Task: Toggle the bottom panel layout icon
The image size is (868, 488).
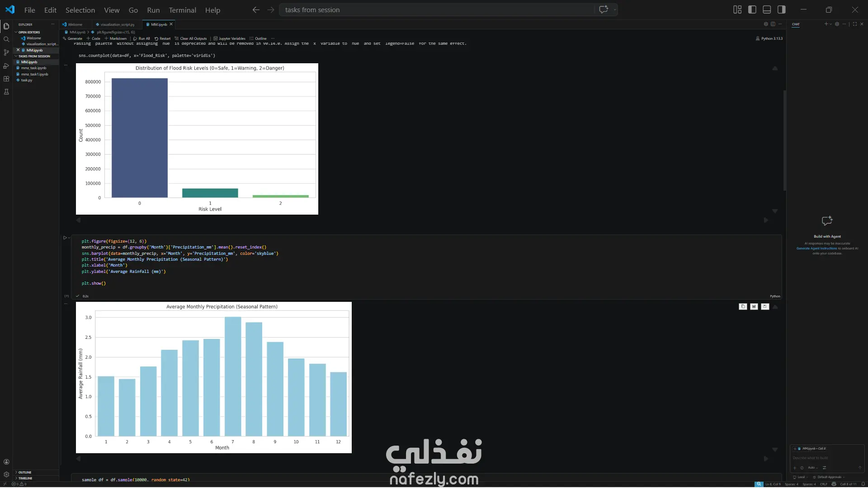Action: pyautogui.click(x=767, y=9)
